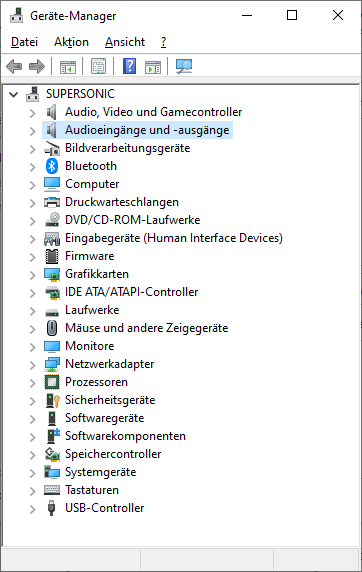Open the Ansicht menu

[x=125, y=42]
